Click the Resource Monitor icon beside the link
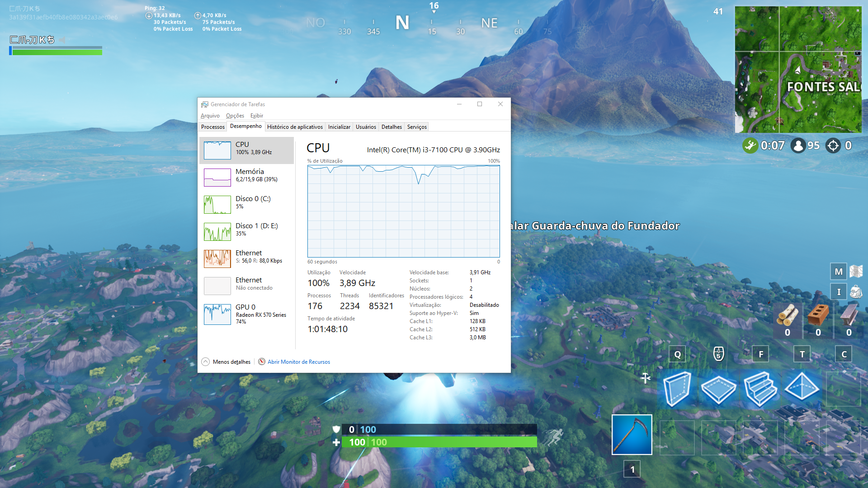This screenshot has width=868, height=488. pos(261,361)
